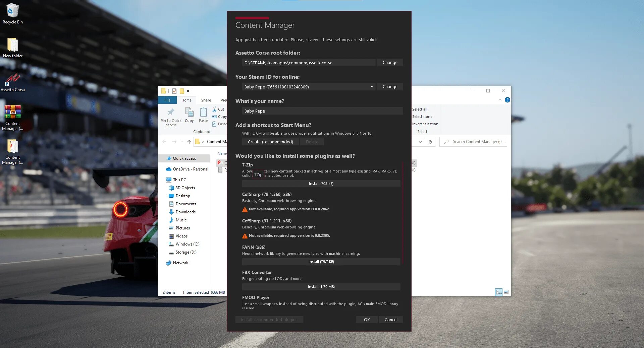Open Desktop in the navigation pane
The width and height of the screenshot is (644, 348).
point(179,196)
